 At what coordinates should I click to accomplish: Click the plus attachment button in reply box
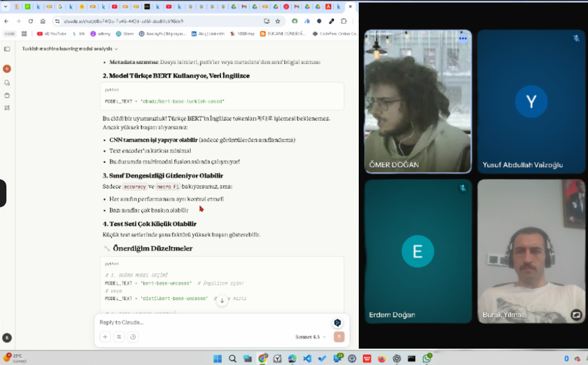(x=105, y=337)
